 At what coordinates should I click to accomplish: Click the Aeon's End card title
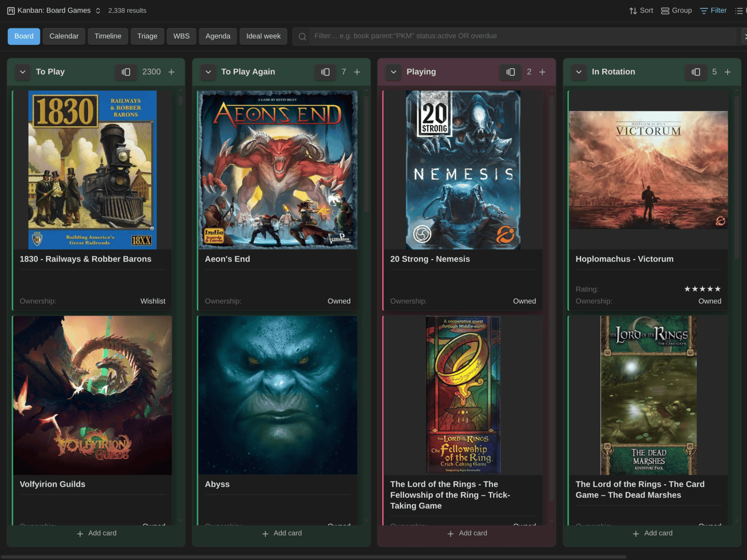(227, 259)
